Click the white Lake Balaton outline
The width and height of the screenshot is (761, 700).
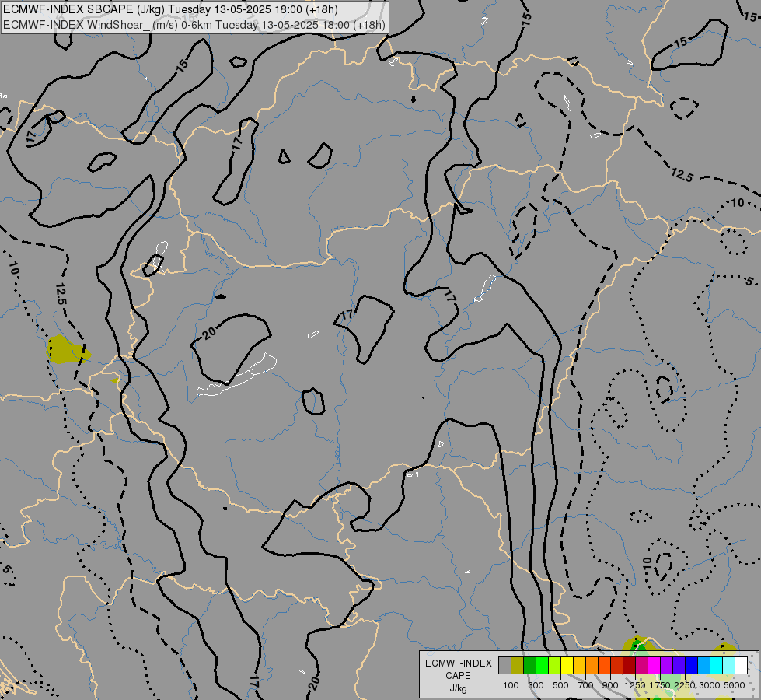(x=237, y=375)
